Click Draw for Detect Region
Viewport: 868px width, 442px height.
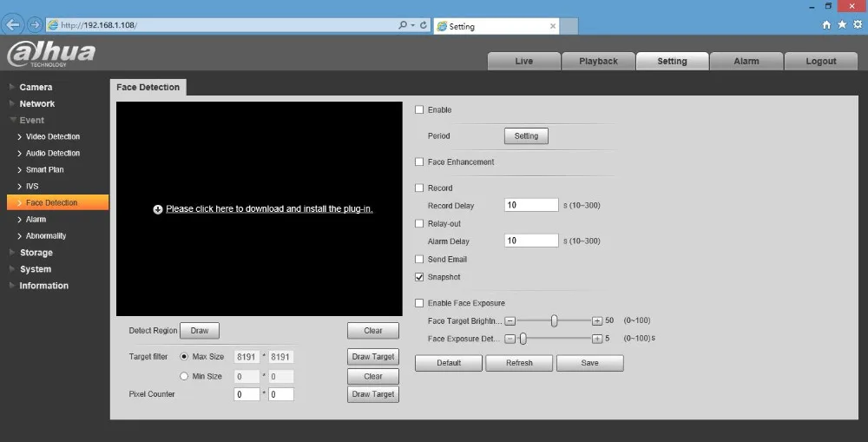click(200, 331)
